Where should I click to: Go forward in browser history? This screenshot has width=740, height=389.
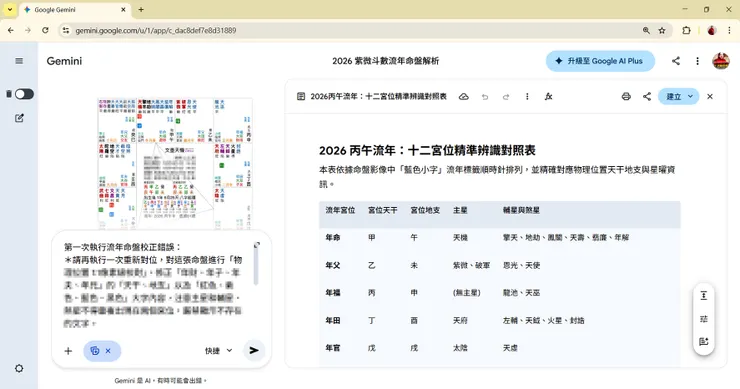(x=28, y=30)
